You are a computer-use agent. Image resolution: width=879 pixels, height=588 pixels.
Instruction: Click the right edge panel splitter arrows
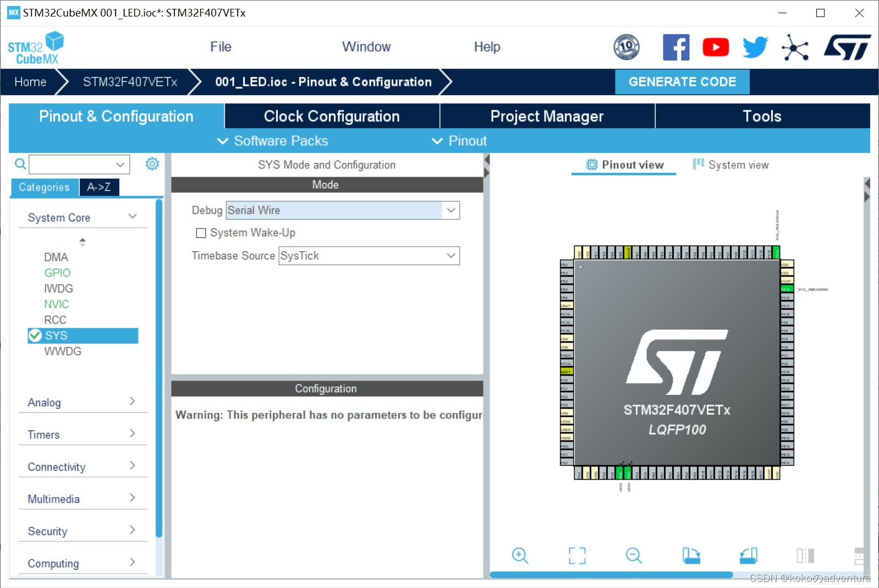(867, 190)
